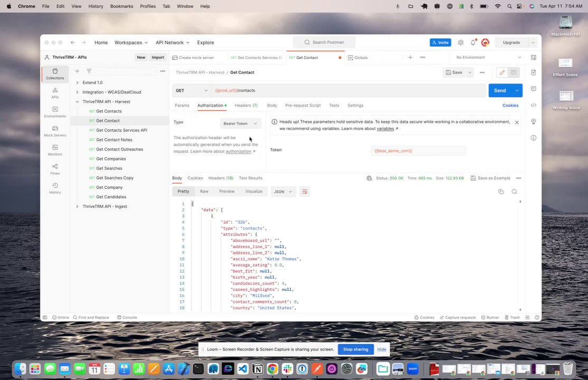
Task: Switch to the Tests tab
Action: pos(334,106)
